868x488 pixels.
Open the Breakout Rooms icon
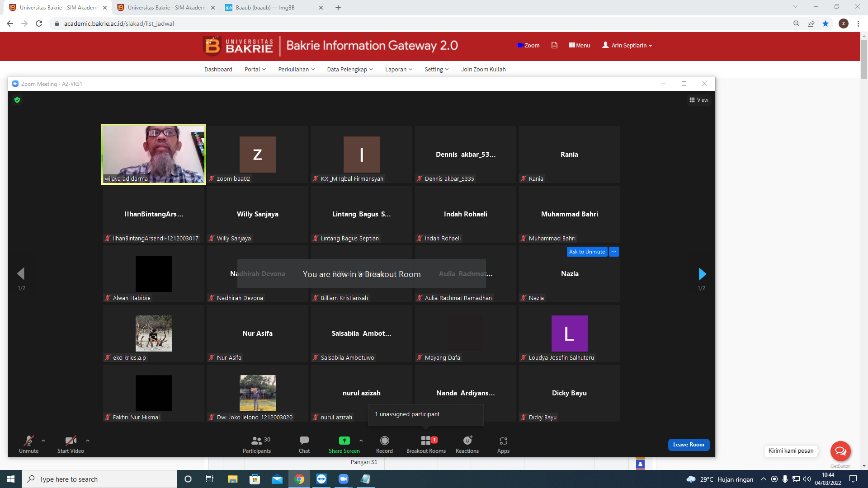pos(426,441)
